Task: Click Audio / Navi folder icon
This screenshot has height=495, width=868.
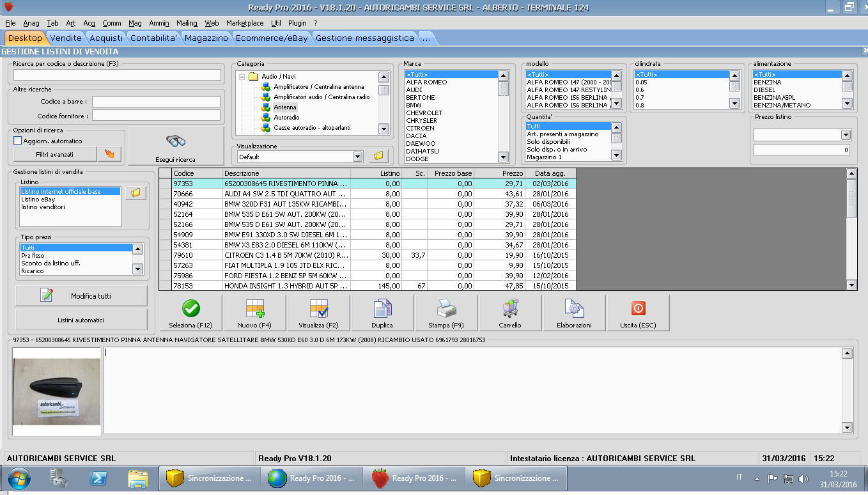Action: click(253, 77)
